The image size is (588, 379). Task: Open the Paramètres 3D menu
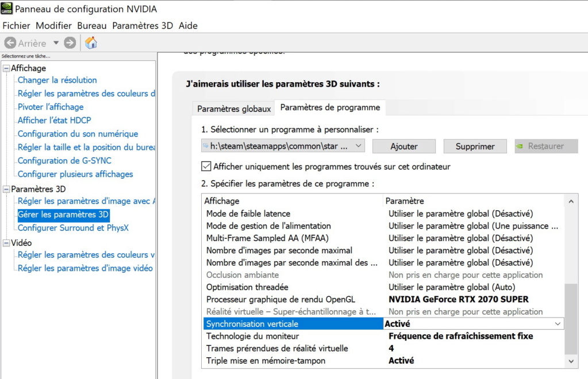pyautogui.click(x=143, y=26)
